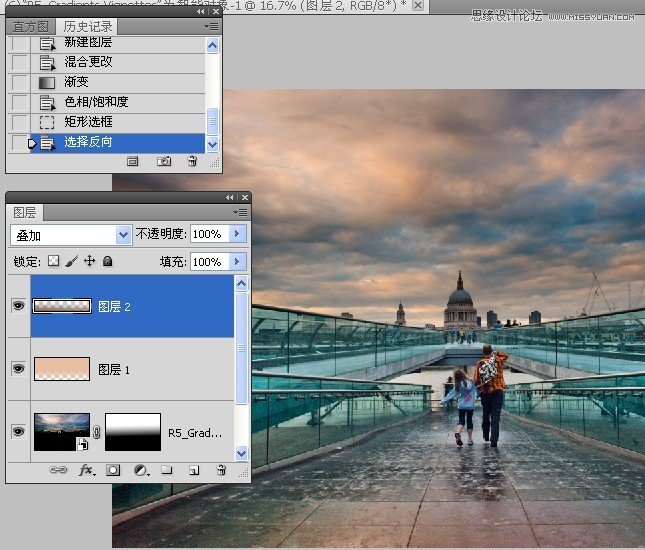645x550 pixels.
Task: Select the 渐变 history state
Action: coord(76,82)
